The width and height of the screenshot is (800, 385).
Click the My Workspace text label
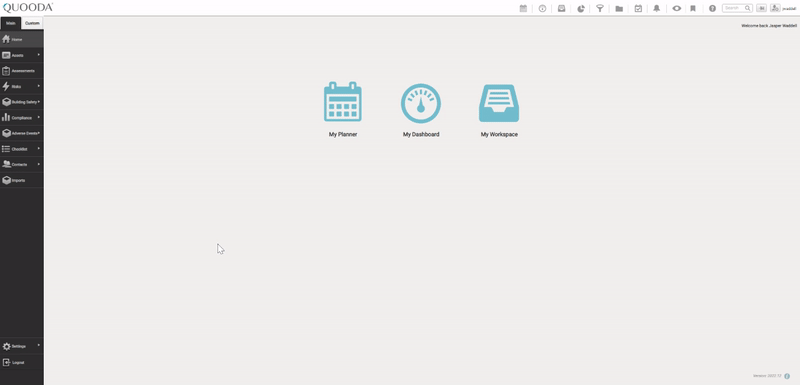point(499,135)
